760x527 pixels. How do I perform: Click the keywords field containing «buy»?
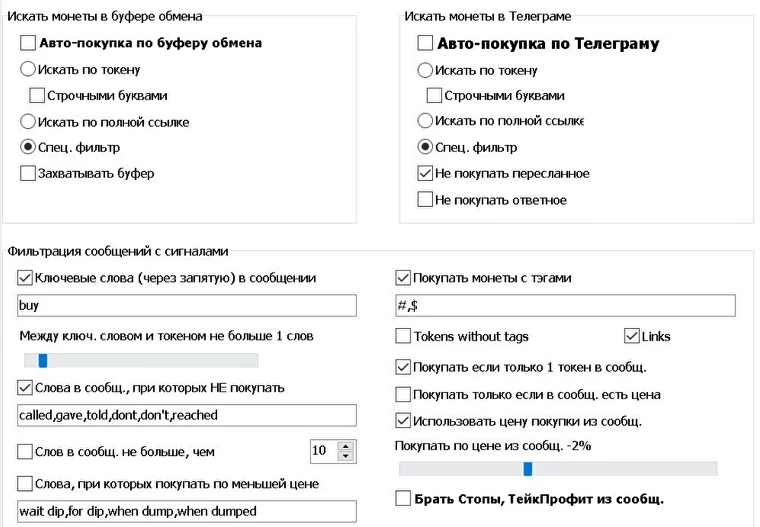(187, 306)
